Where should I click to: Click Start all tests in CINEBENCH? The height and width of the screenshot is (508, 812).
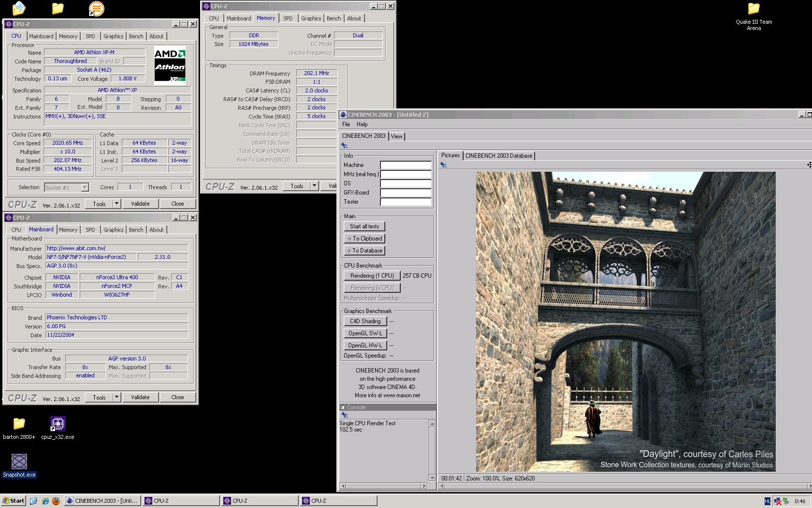[x=364, y=226]
